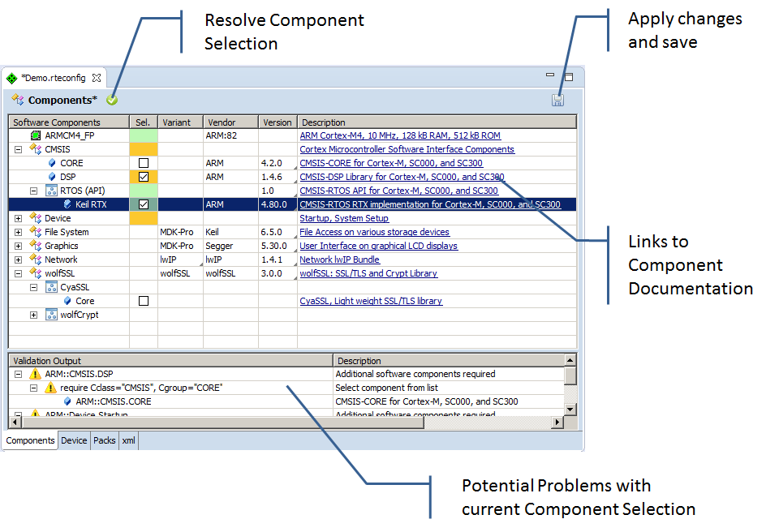The width and height of the screenshot is (766, 532).
Task: Click the horizontal scrollbar left arrow
Action: pyautogui.click(x=15, y=422)
